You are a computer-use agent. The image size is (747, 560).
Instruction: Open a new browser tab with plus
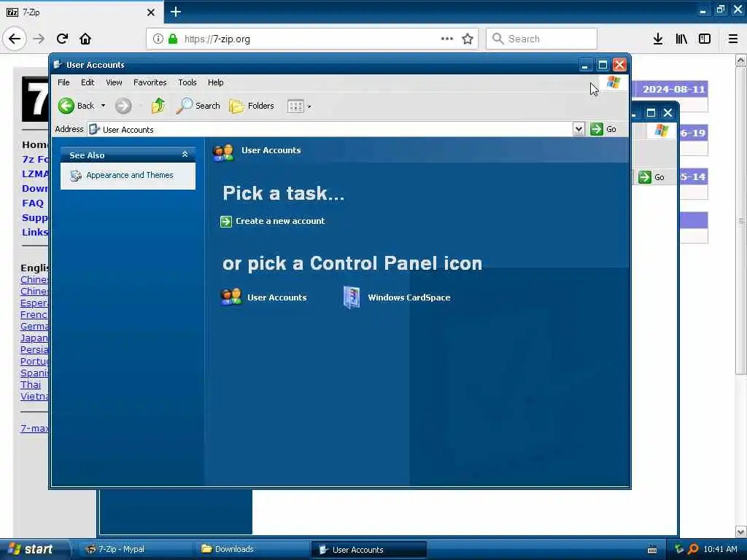176,12
